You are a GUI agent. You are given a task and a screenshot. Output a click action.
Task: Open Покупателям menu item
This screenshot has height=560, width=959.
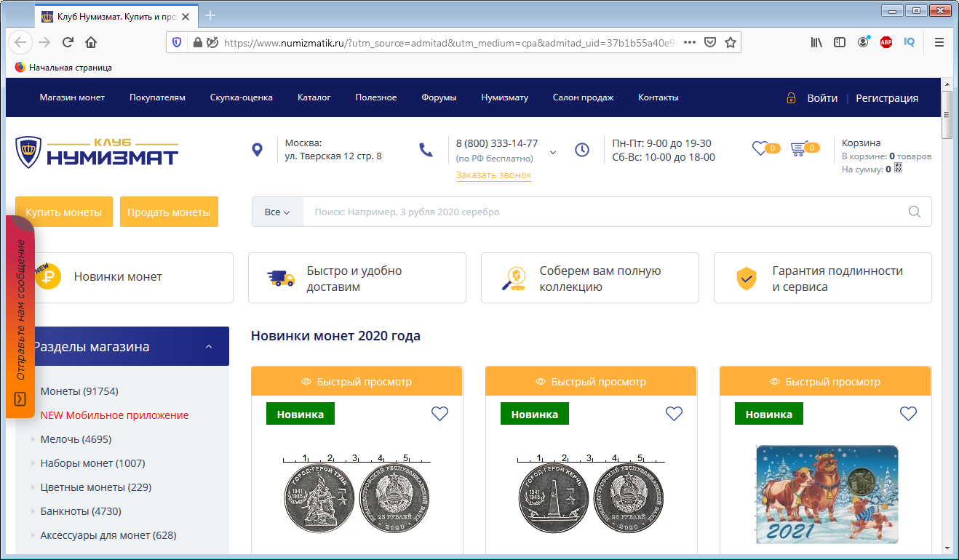click(x=157, y=97)
